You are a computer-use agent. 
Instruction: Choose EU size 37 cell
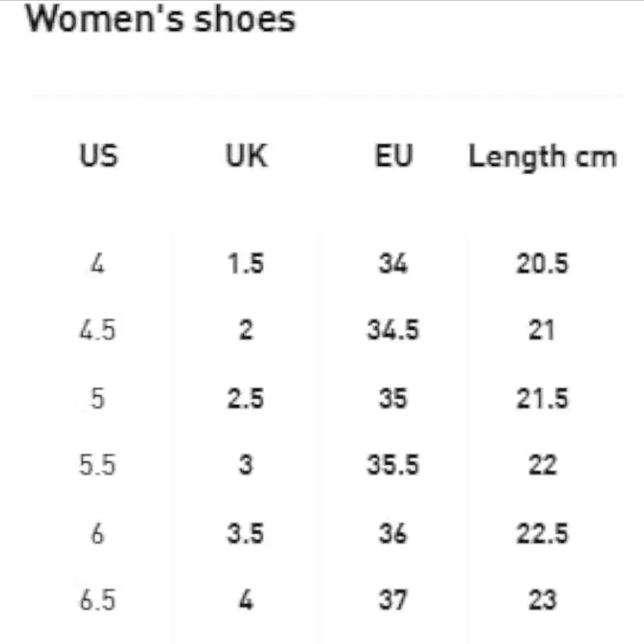pyautogui.click(x=393, y=600)
